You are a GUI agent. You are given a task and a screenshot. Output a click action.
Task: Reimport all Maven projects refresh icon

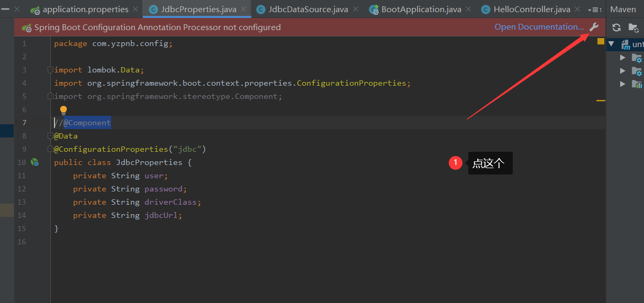click(616, 27)
